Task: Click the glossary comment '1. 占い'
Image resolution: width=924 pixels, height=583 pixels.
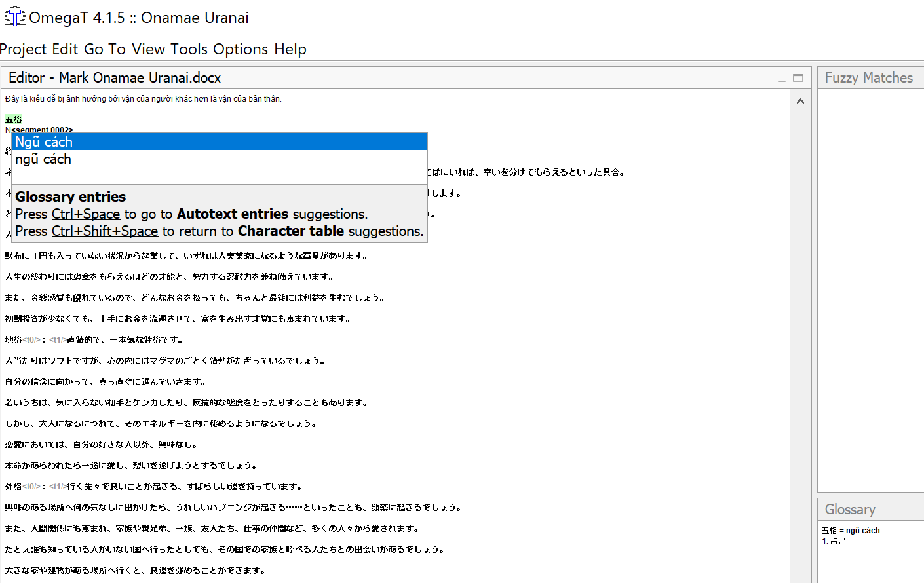Action: [x=834, y=541]
